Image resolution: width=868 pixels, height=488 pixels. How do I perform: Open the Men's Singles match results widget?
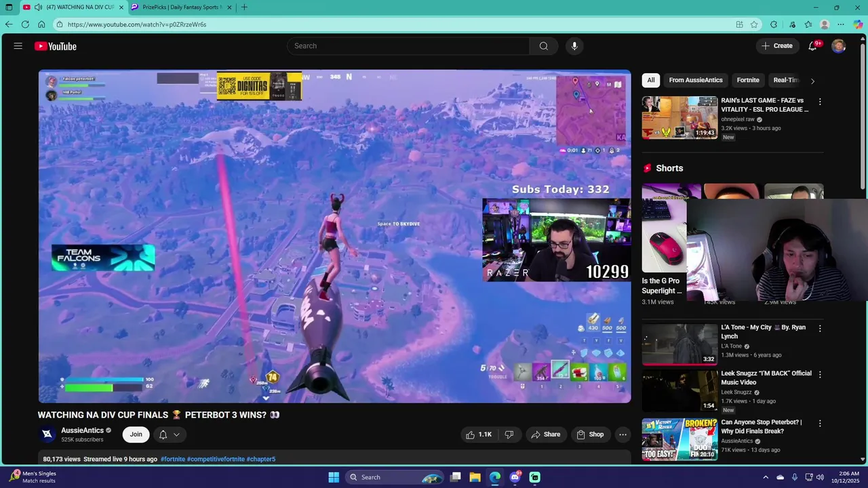34,477
